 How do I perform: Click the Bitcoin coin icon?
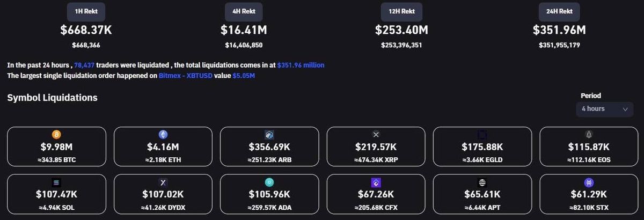(56, 134)
